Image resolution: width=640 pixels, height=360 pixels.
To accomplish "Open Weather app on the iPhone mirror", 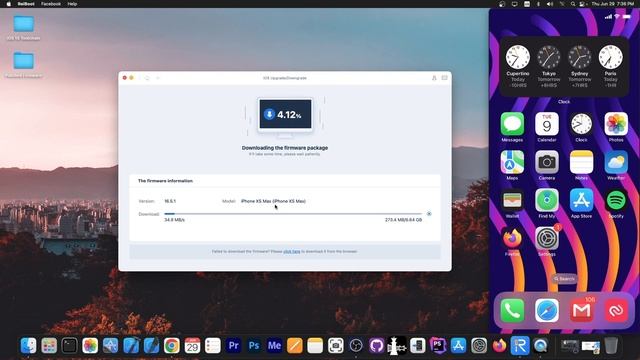I will [616, 162].
